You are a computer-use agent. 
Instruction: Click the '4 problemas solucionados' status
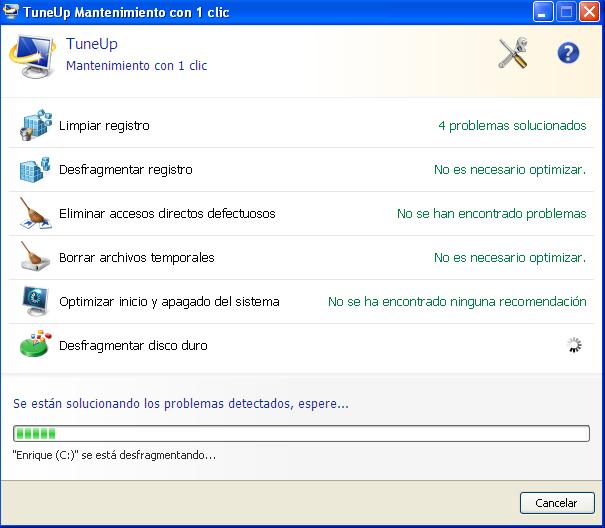(512, 125)
